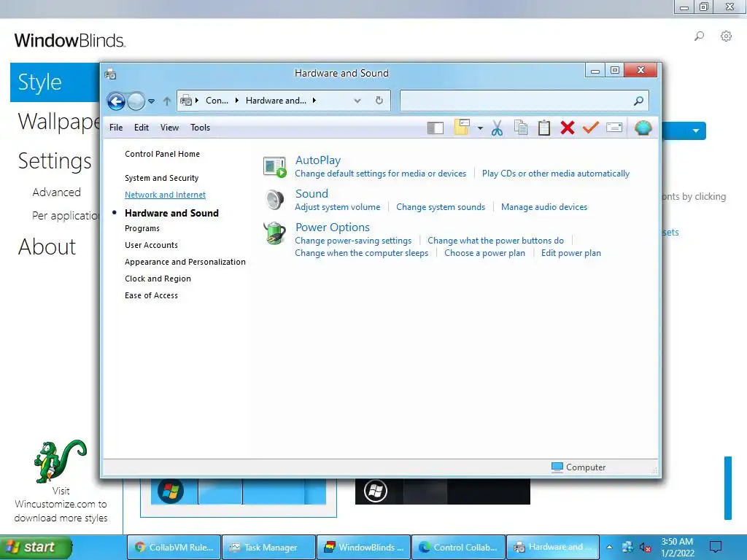
Task: Switch to CollabVM Rule... taskbar item
Action: coord(174,548)
